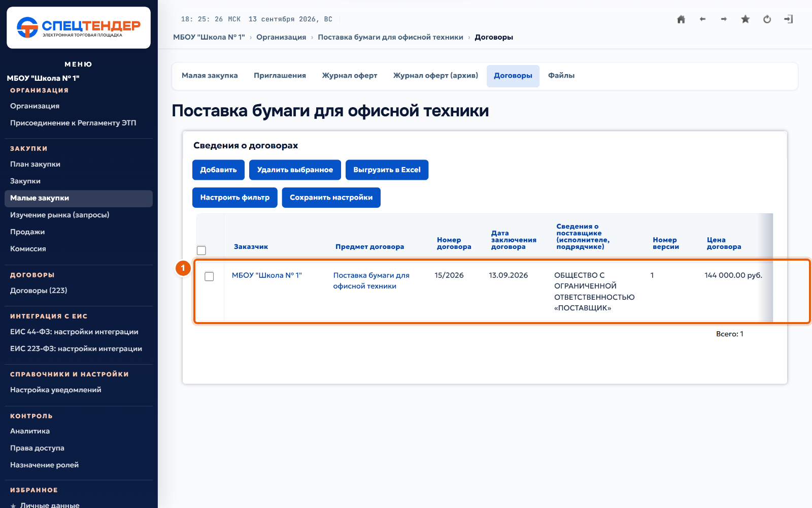Image resolution: width=812 pixels, height=508 pixels.
Task: Refresh the page with reload icon
Action: (767, 19)
